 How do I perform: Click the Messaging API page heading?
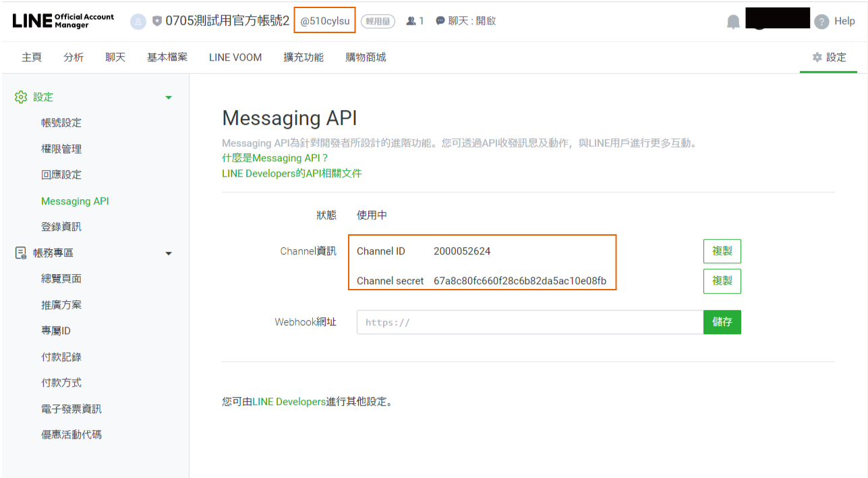click(289, 118)
